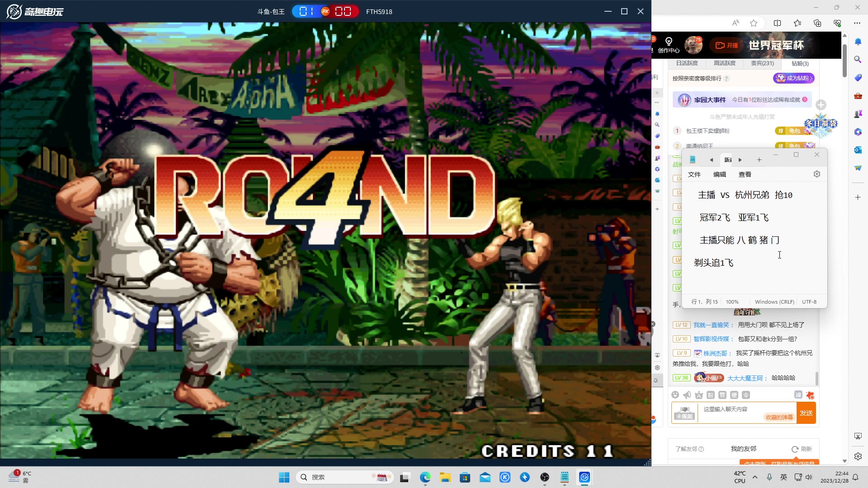Click the taskbar search box
Image resolution: width=868 pixels, height=488 pixels.
344,477
